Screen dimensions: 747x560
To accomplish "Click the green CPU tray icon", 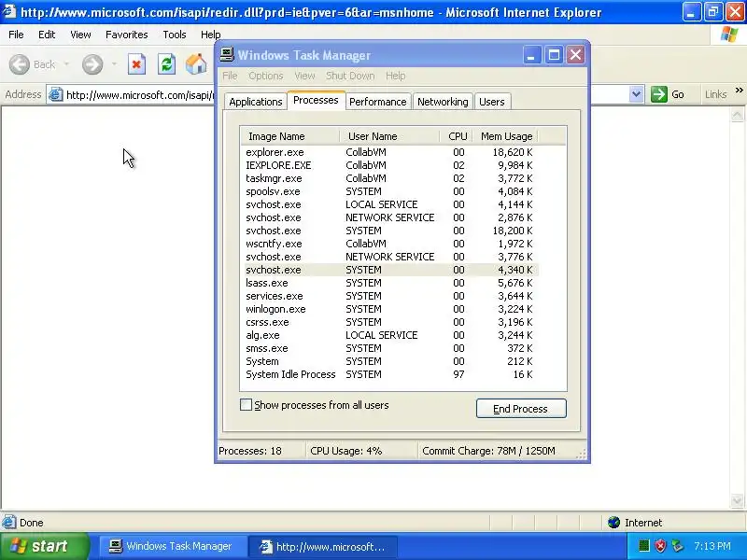I will click(x=643, y=546).
